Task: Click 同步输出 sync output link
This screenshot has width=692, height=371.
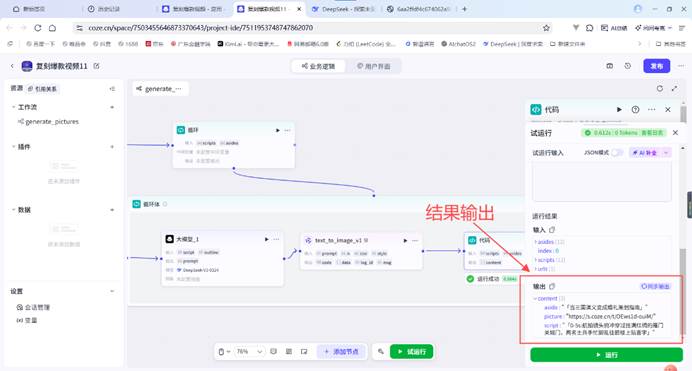Action: pyautogui.click(x=655, y=286)
